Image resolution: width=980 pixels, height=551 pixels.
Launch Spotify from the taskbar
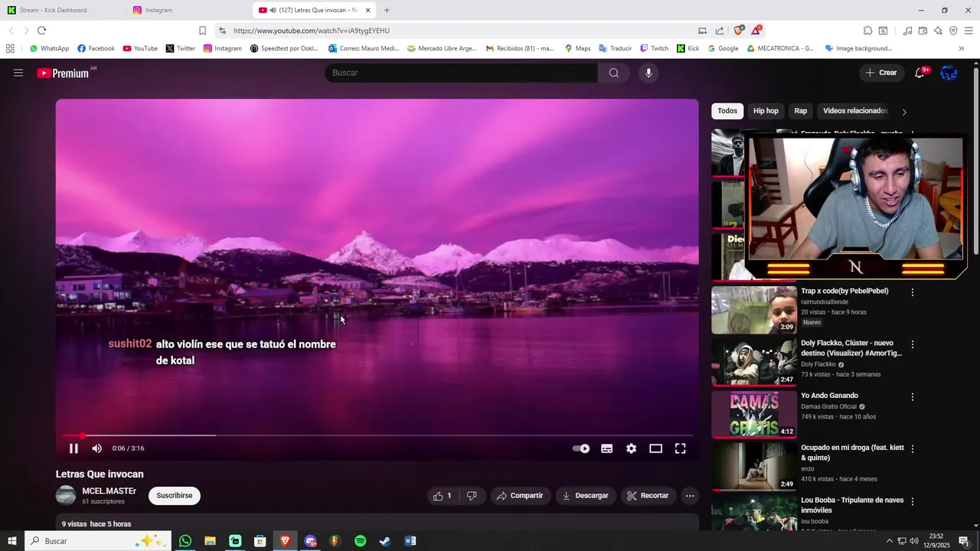(360, 541)
